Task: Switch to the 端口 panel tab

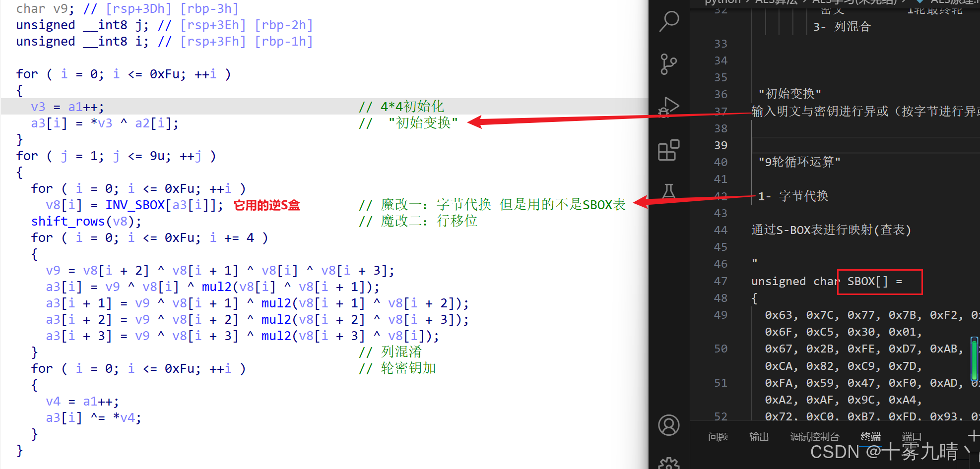Action: 912,437
